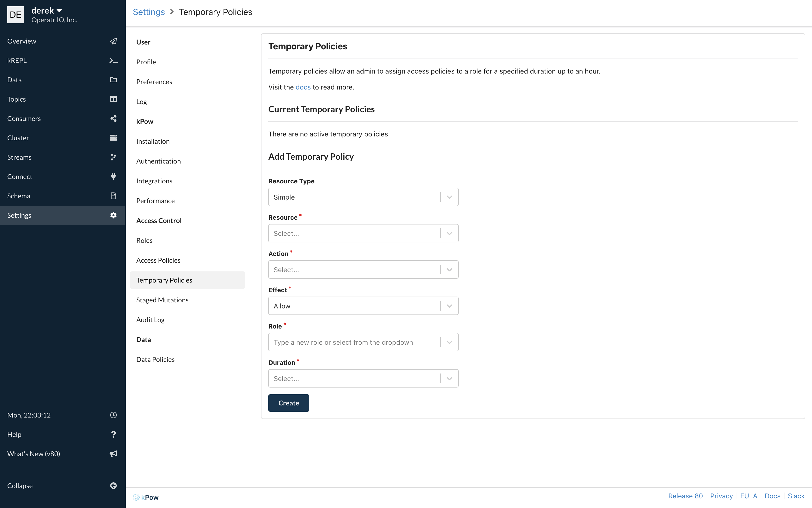Click the Data folder icon
This screenshot has height=508, width=812.
click(x=113, y=80)
